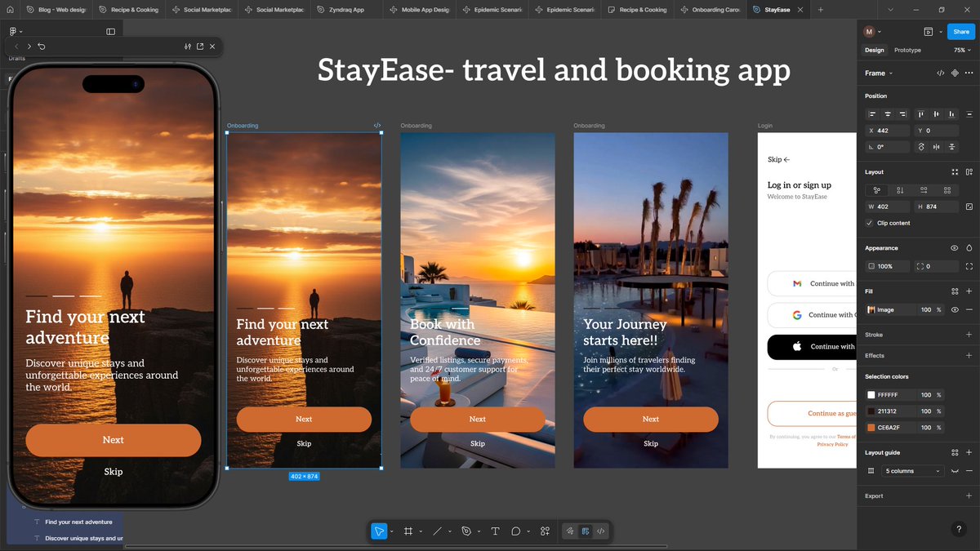
Task: Select the Pen tool
Action: click(x=466, y=531)
